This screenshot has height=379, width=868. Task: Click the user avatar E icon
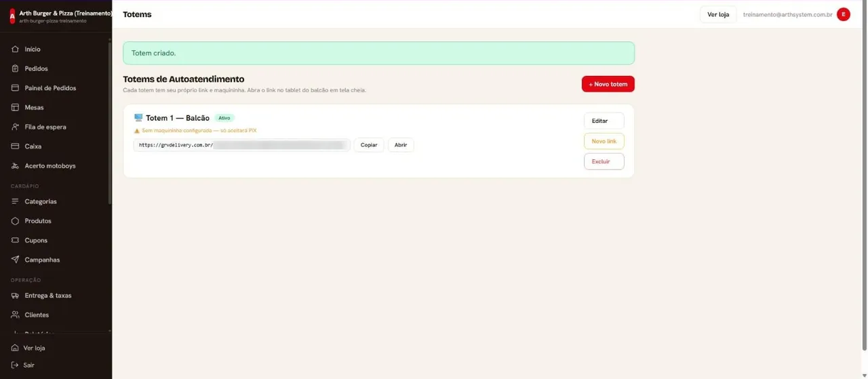coord(844,14)
